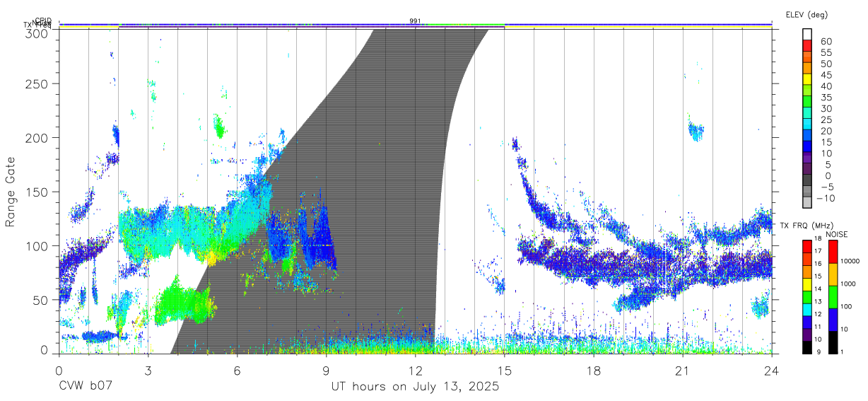The height and width of the screenshot is (401, 868).
Task: Click the yellow segment of ELEV color bar
Action: [808, 79]
